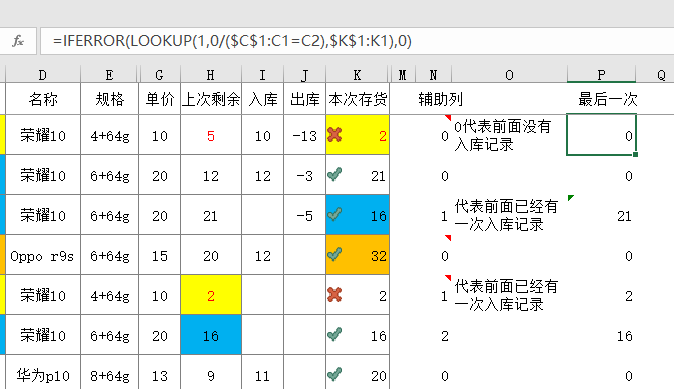Select column K header

pos(357,75)
